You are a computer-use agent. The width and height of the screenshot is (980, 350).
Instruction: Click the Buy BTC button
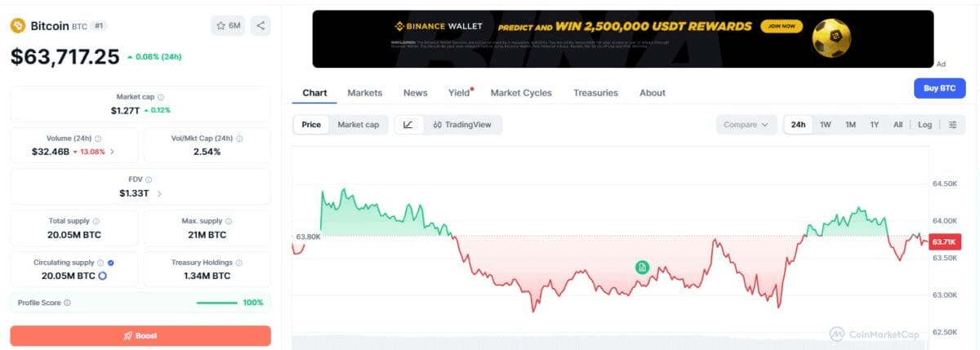pyautogui.click(x=939, y=88)
